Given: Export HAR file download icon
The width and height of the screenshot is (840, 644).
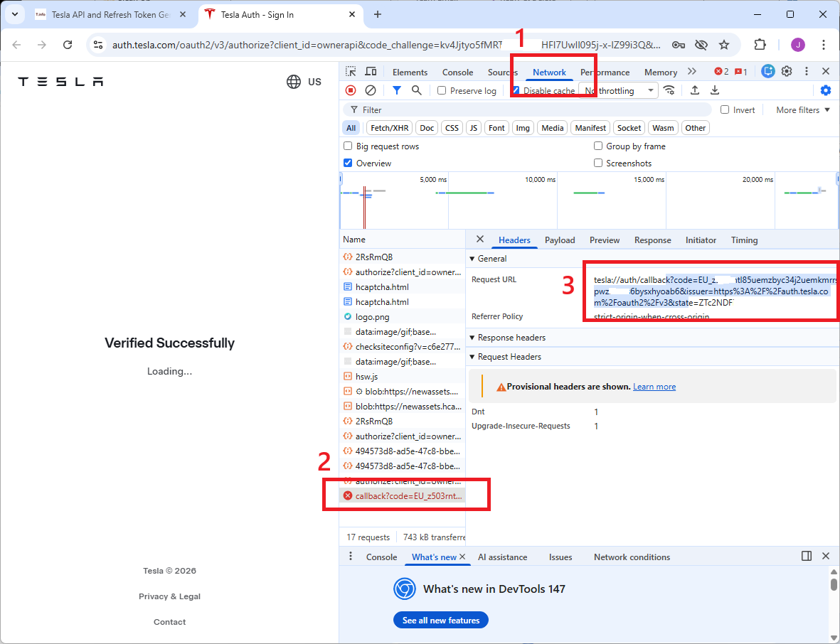Looking at the screenshot, I should [x=715, y=90].
